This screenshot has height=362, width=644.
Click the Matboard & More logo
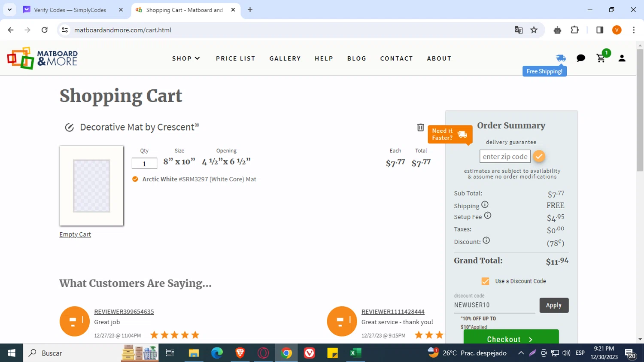(42, 58)
